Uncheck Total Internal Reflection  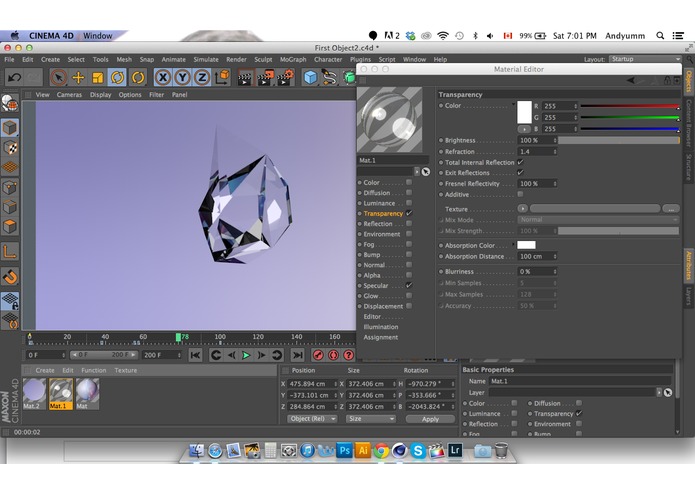pyautogui.click(x=520, y=162)
